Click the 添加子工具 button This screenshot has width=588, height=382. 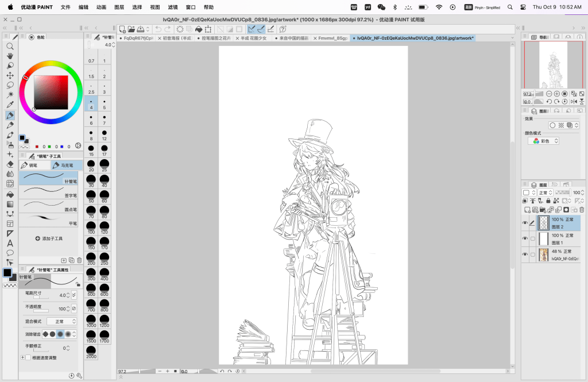[49, 238]
